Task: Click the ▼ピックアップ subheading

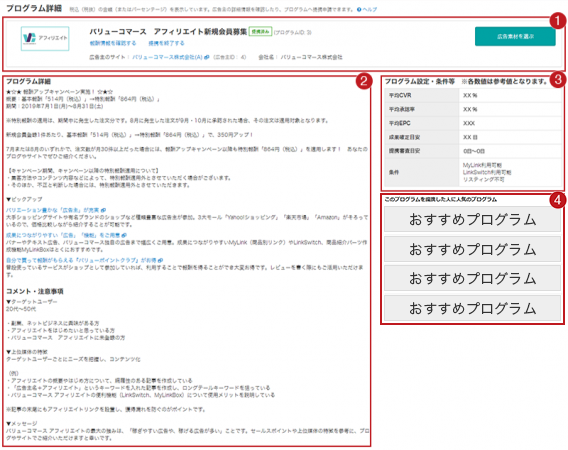Action: pyautogui.click(x=24, y=199)
